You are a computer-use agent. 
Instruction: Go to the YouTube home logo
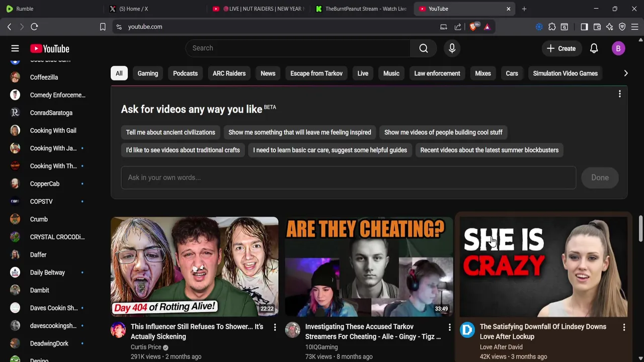pyautogui.click(x=49, y=49)
